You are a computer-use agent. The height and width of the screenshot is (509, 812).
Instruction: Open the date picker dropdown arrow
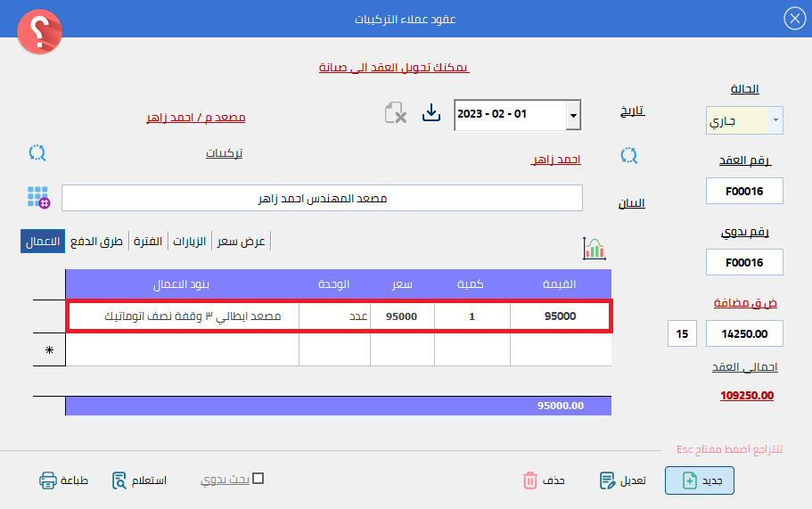point(573,115)
